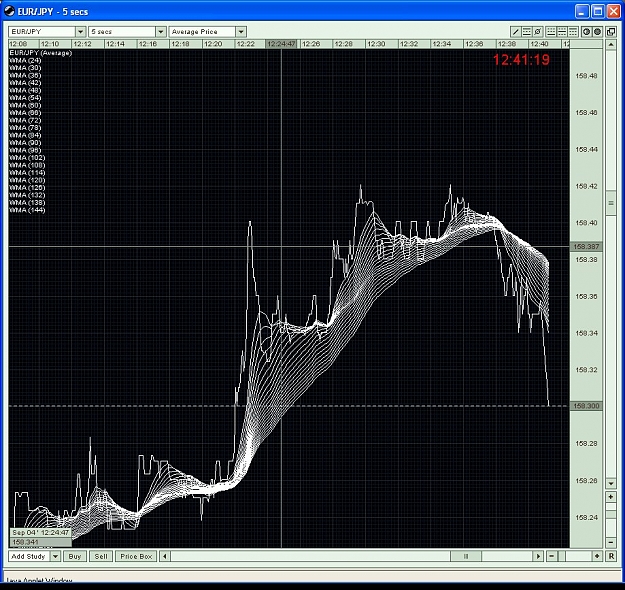Click the vertical scrollbar up arrow

(611, 45)
